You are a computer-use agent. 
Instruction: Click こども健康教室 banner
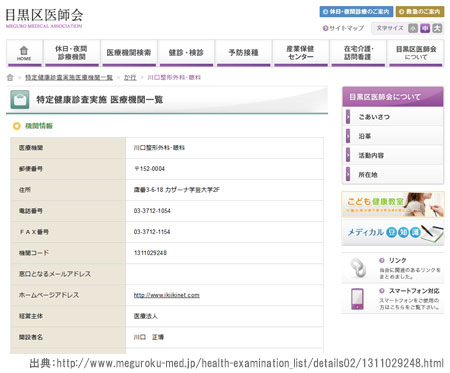(393, 204)
